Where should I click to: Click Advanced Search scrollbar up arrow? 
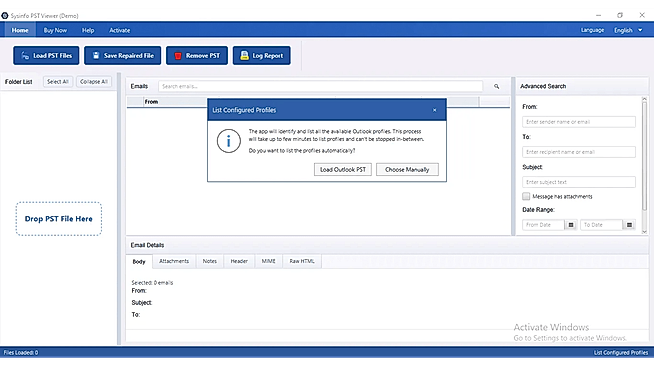coord(644,99)
